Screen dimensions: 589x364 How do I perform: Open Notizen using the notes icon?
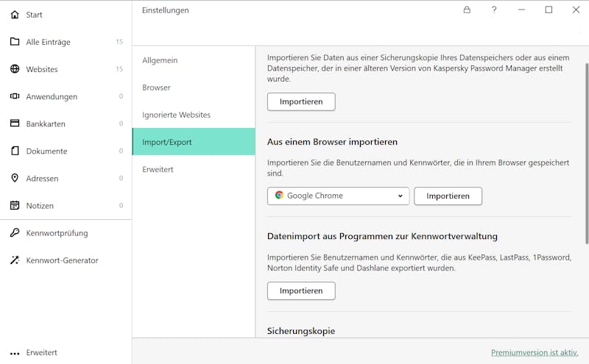[x=15, y=205]
